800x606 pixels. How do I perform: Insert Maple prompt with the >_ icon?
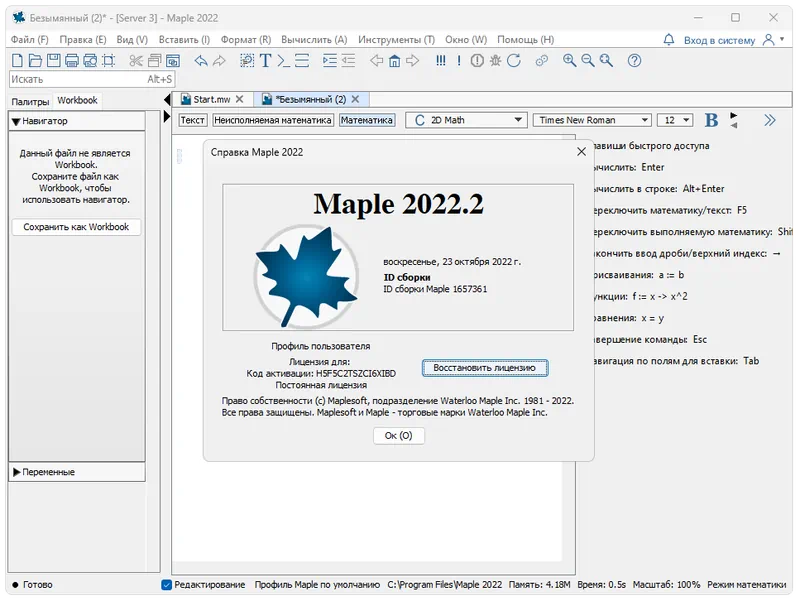pyautogui.click(x=284, y=61)
